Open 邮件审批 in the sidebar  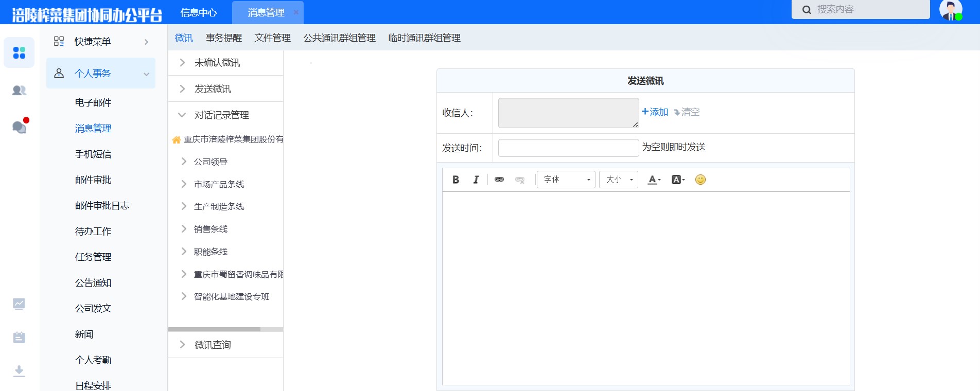pos(93,180)
